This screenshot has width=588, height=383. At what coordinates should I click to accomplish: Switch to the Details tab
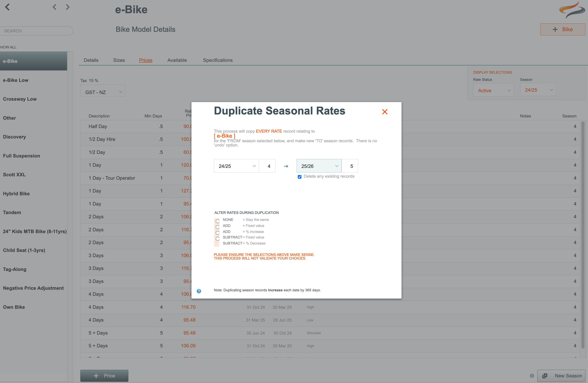pos(91,60)
